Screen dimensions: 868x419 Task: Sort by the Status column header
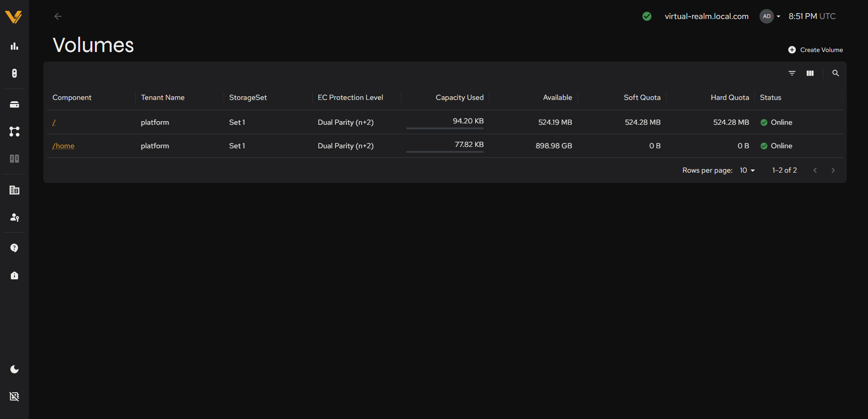point(770,98)
